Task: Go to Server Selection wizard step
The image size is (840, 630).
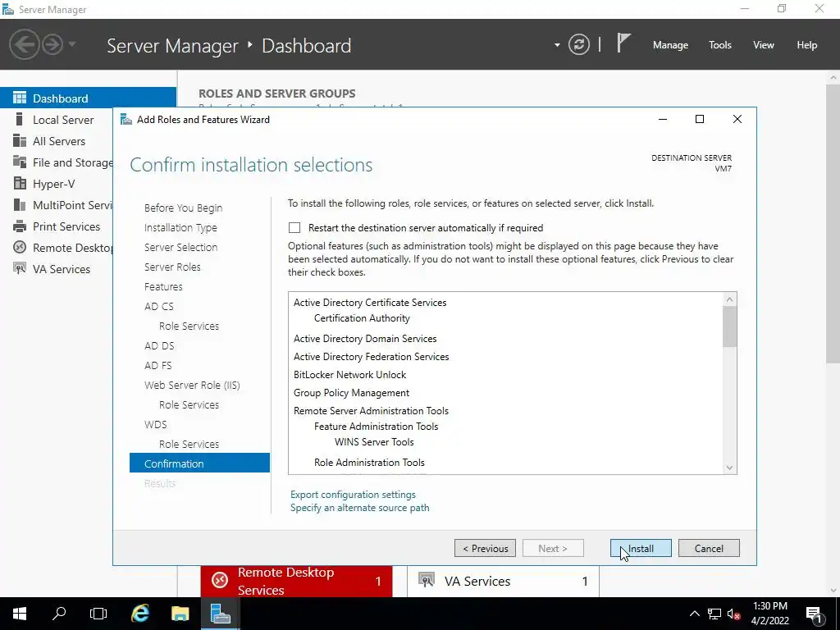Action: pos(180,248)
